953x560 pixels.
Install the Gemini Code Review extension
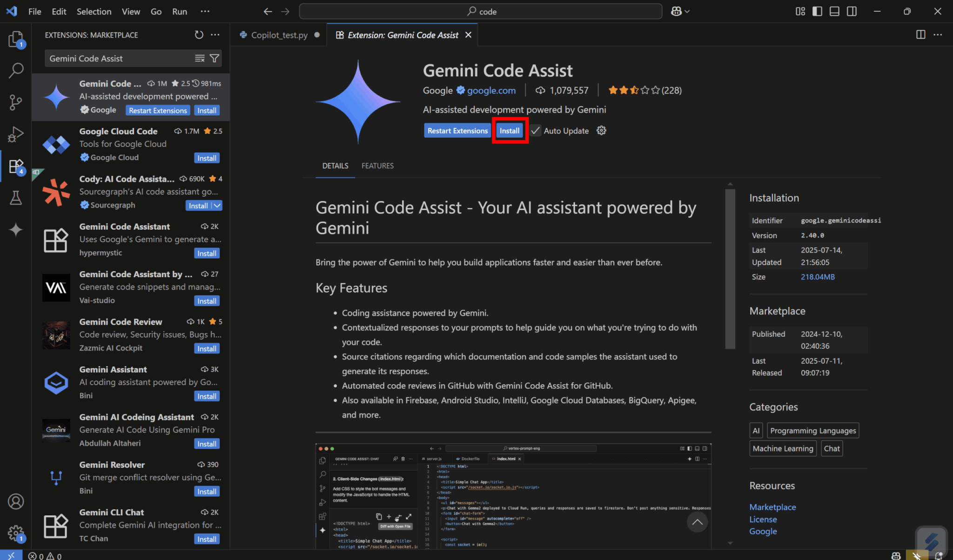click(x=207, y=349)
